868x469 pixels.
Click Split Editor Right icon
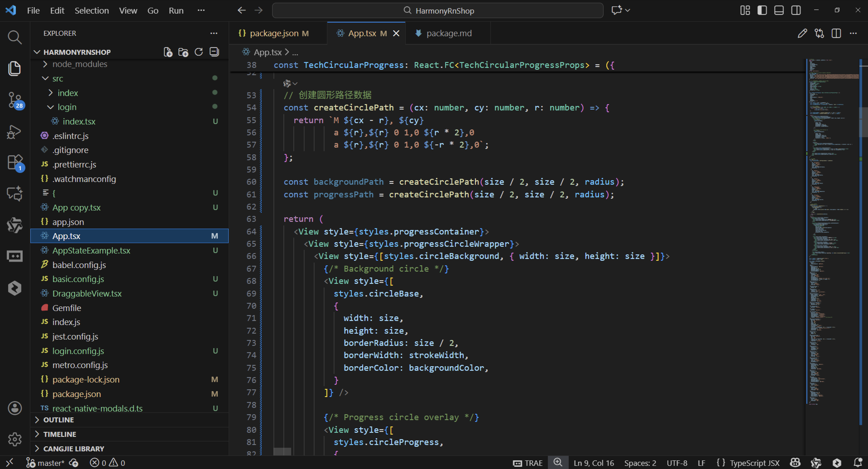(x=836, y=33)
